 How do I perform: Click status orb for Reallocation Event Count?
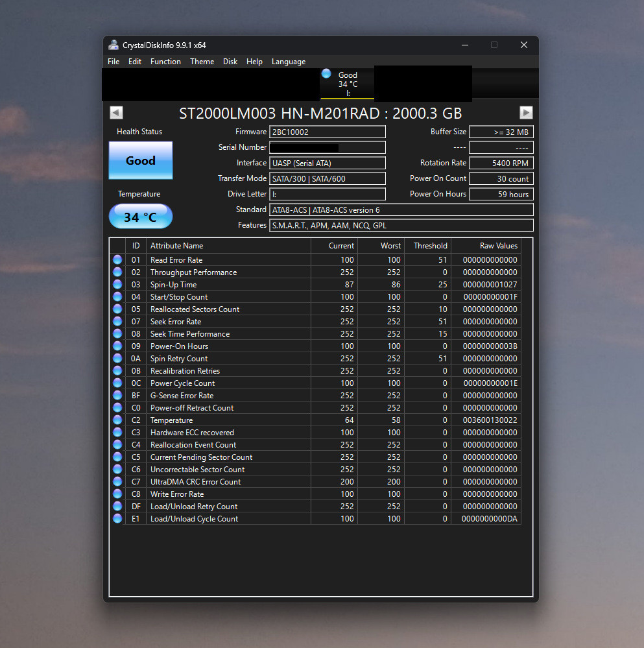[117, 445]
